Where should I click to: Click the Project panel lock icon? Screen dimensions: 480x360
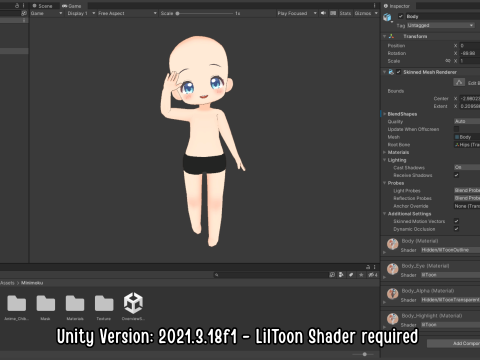pos(368,267)
